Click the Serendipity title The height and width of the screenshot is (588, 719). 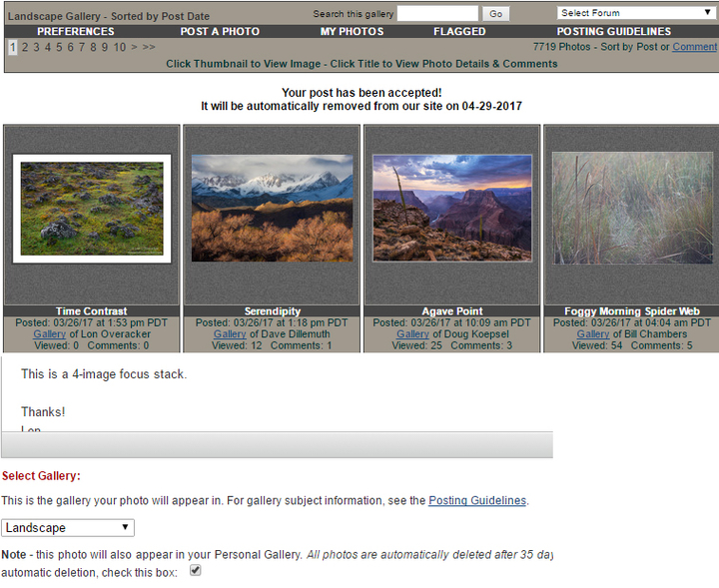click(x=273, y=311)
